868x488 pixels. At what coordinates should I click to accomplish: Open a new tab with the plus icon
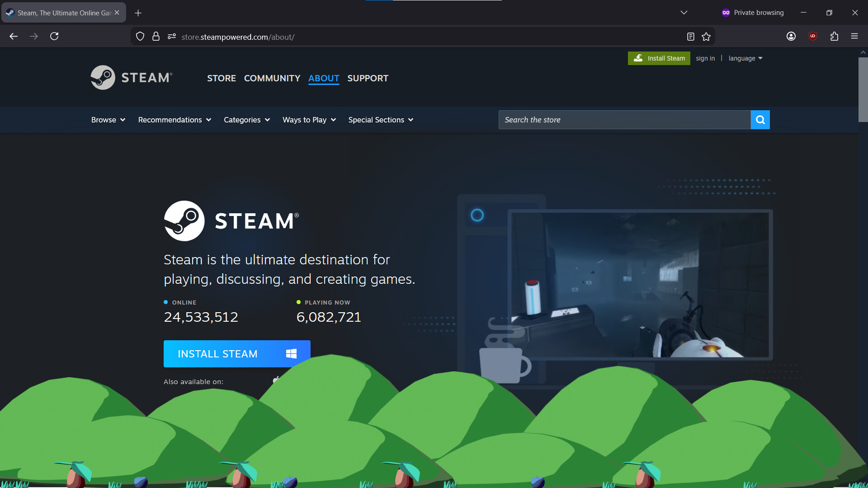[x=138, y=13]
